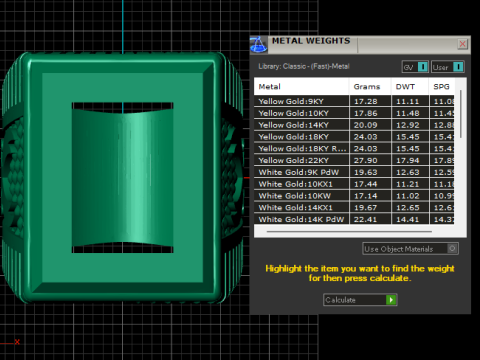
Task: Toggle the GV library switch
Action: [415, 67]
